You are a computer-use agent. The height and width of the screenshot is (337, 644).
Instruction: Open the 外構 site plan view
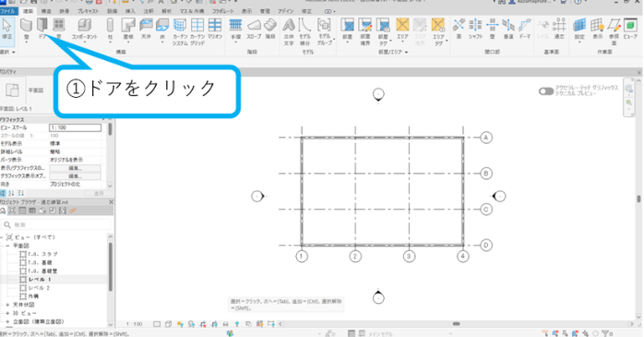coord(33,296)
